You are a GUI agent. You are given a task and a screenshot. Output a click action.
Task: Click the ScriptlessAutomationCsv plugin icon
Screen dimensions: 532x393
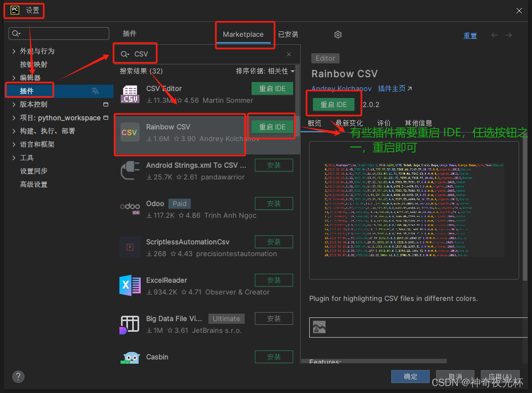point(130,247)
